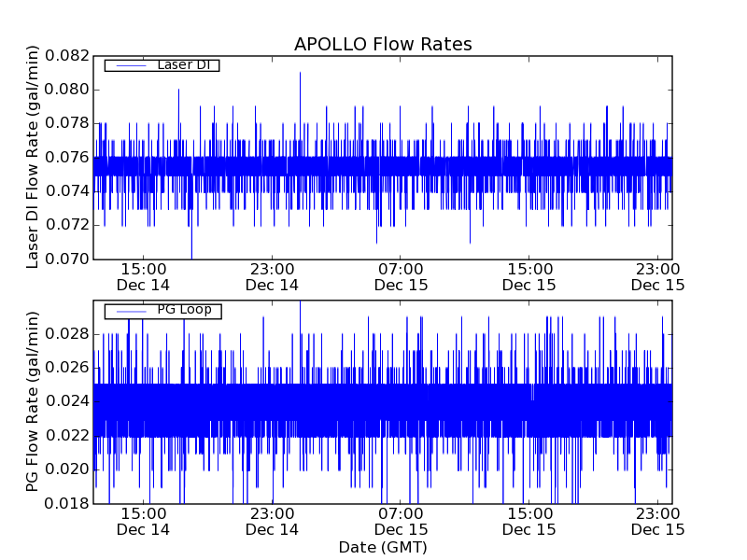Screen dimensions: 747x560
Task: Click the blue line sample in Laser DI legend
Action: (129, 65)
